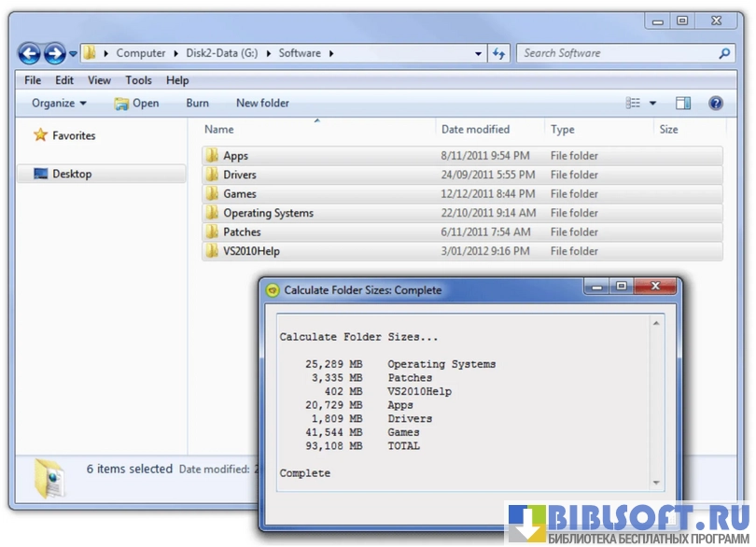Open the views dropdown arrow

(x=653, y=104)
